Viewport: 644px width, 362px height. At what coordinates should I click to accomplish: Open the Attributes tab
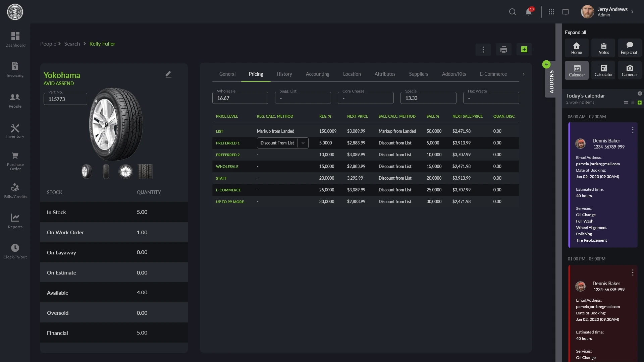[385, 74]
